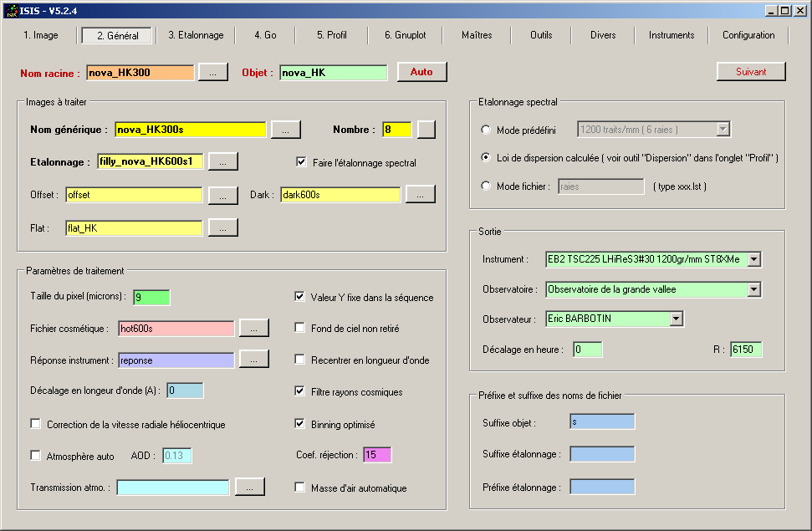The width and height of the screenshot is (812, 531).
Task: Select Mode prédéfini radio button
Action: (x=486, y=130)
